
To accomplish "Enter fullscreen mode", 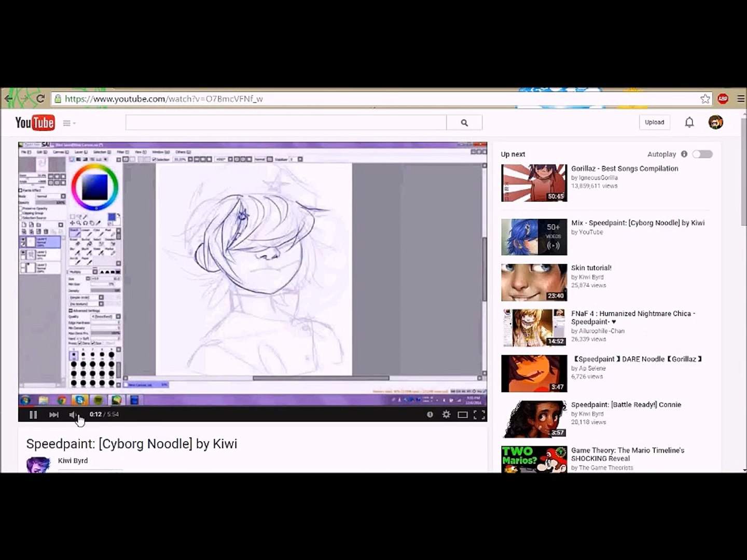I will [479, 414].
